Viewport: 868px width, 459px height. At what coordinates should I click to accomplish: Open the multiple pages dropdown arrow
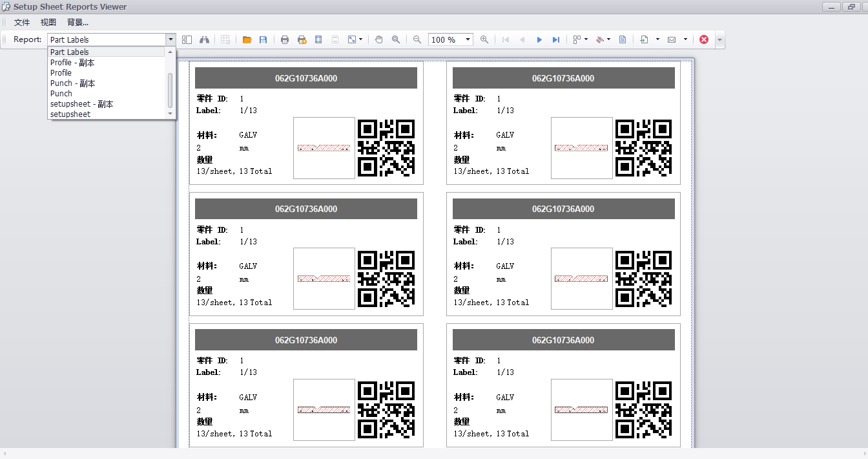(x=586, y=39)
